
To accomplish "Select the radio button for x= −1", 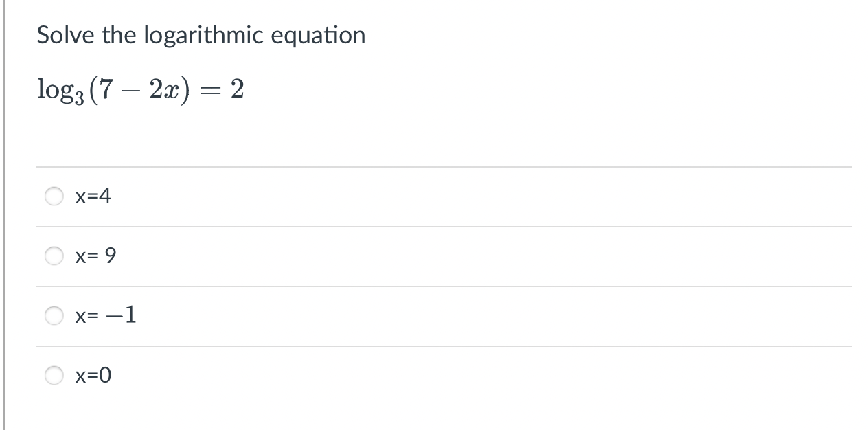I will (x=54, y=316).
